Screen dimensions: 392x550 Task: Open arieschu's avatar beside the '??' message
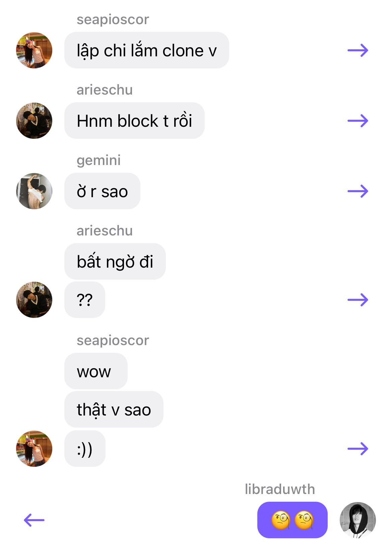pos(34,300)
